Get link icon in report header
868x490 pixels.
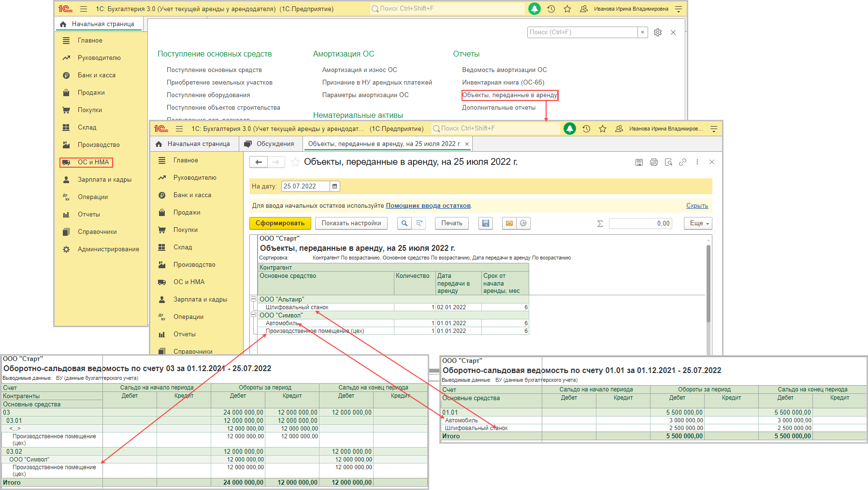tap(682, 162)
